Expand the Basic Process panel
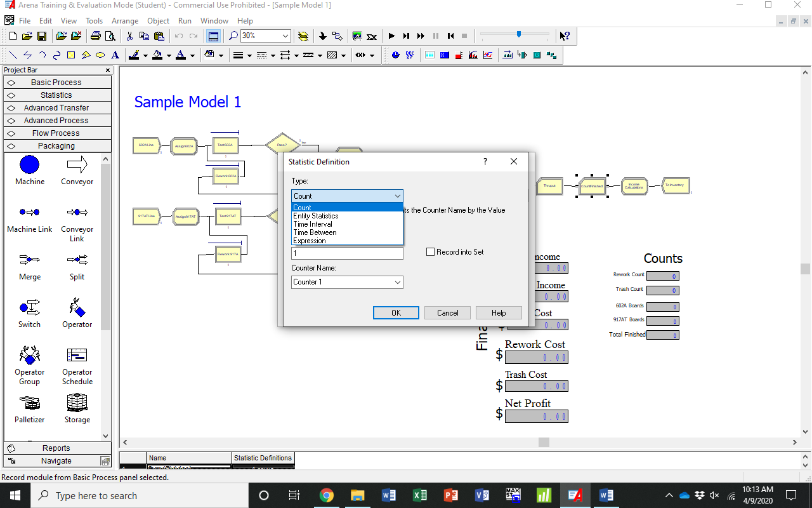 [x=57, y=82]
